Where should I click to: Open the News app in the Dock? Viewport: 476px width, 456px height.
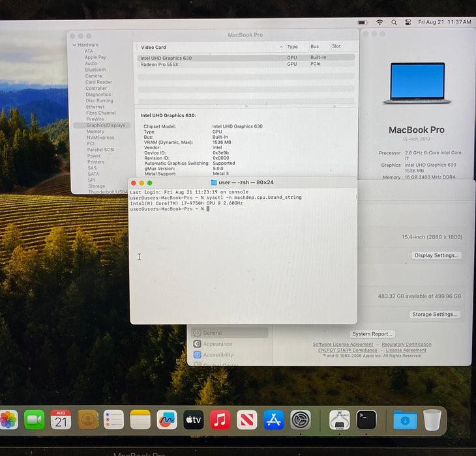(x=247, y=420)
